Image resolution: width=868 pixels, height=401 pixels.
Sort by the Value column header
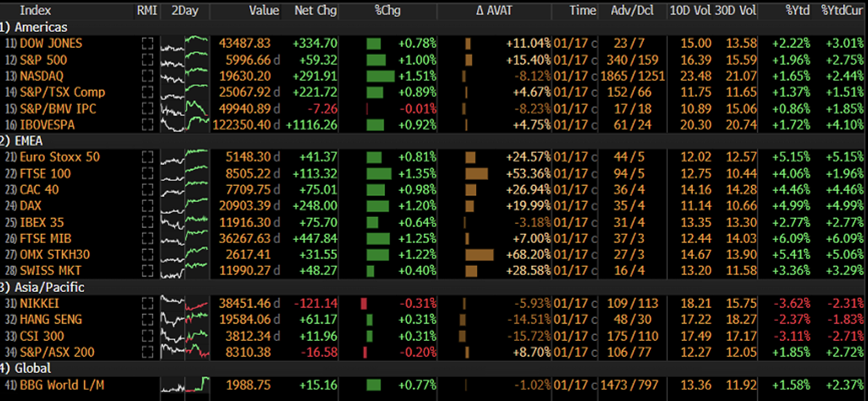(x=264, y=10)
